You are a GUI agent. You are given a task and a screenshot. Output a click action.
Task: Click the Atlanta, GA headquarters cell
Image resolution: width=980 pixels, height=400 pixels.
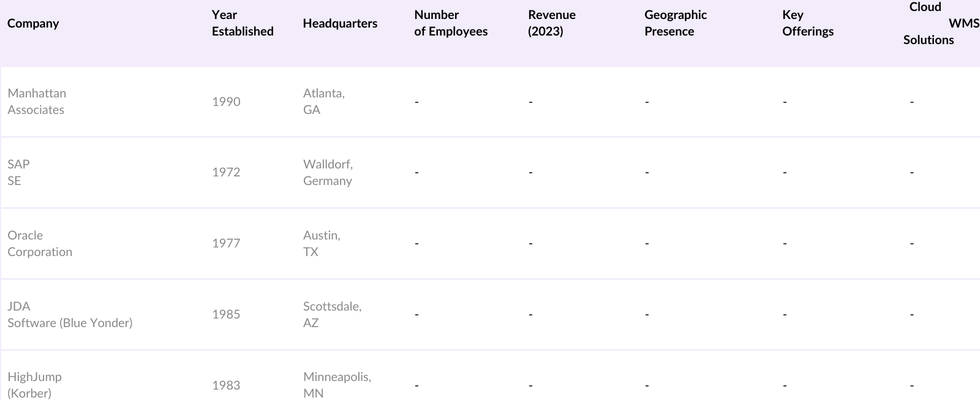coord(323,102)
